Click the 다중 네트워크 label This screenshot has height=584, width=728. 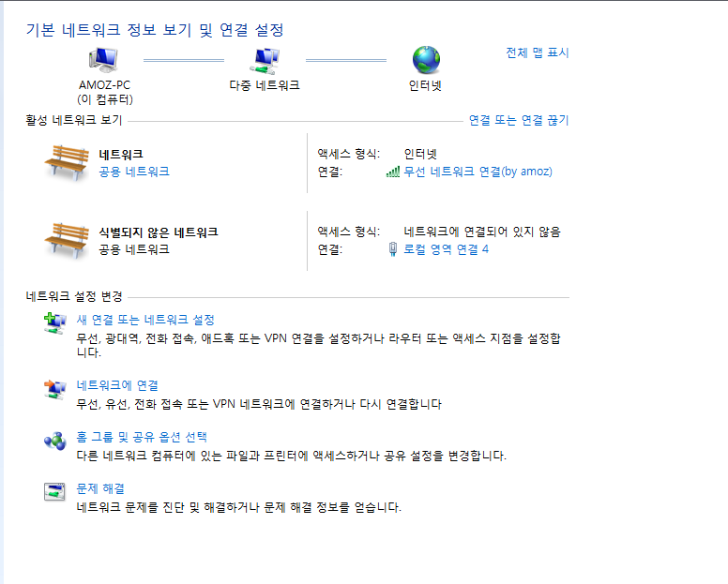pos(265,85)
